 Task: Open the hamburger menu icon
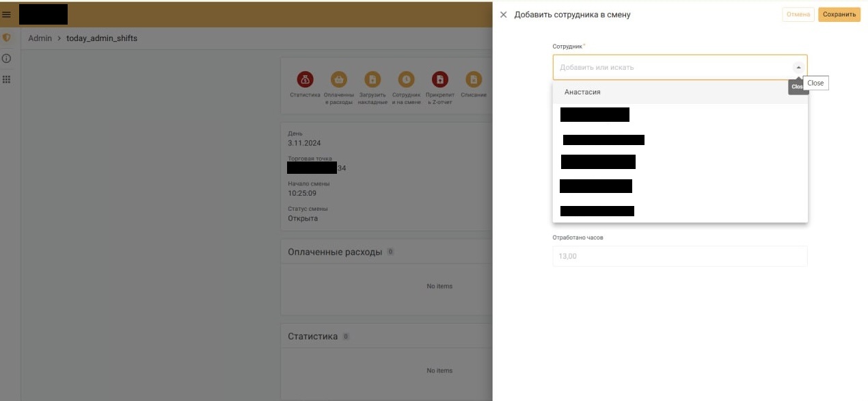7,14
